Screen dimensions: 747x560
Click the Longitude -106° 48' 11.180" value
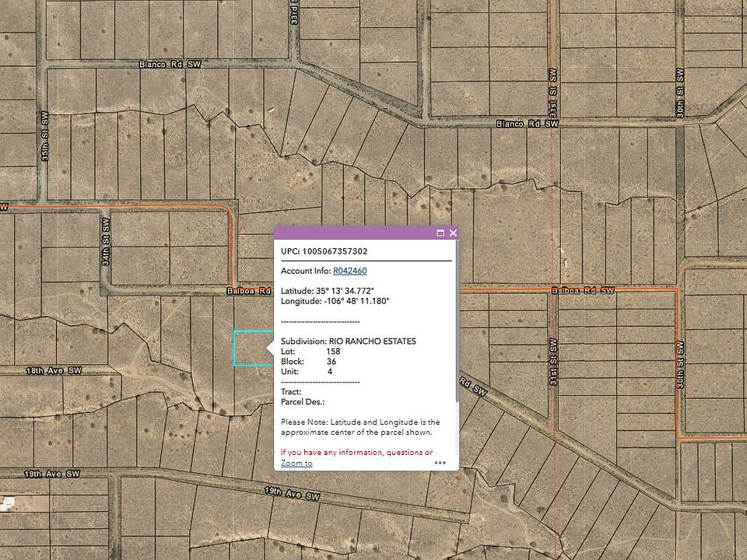click(x=356, y=301)
